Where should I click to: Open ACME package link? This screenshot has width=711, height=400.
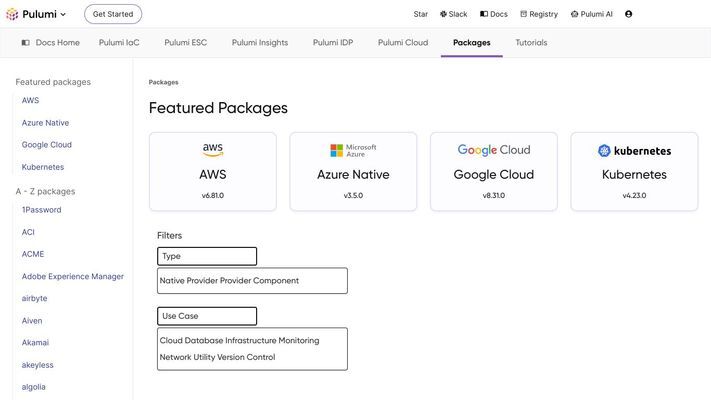(x=33, y=254)
